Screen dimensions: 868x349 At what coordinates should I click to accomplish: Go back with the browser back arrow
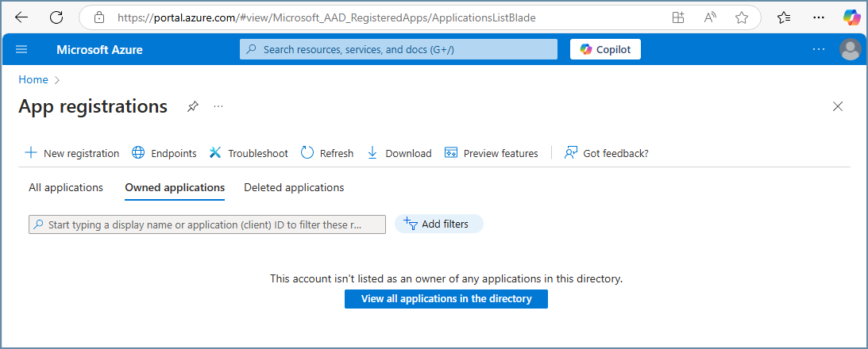tap(21, 17)
